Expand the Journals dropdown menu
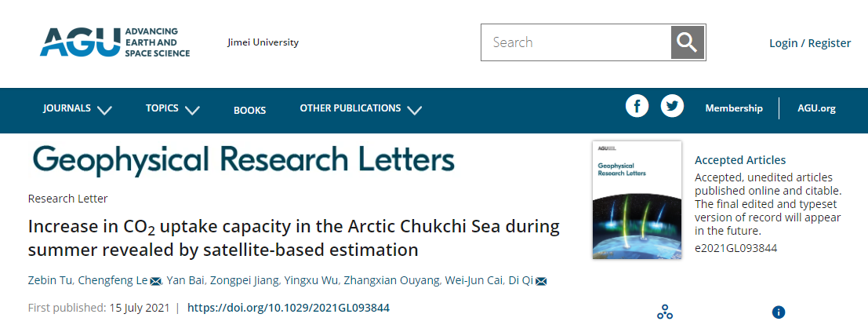 click(77, 108)
